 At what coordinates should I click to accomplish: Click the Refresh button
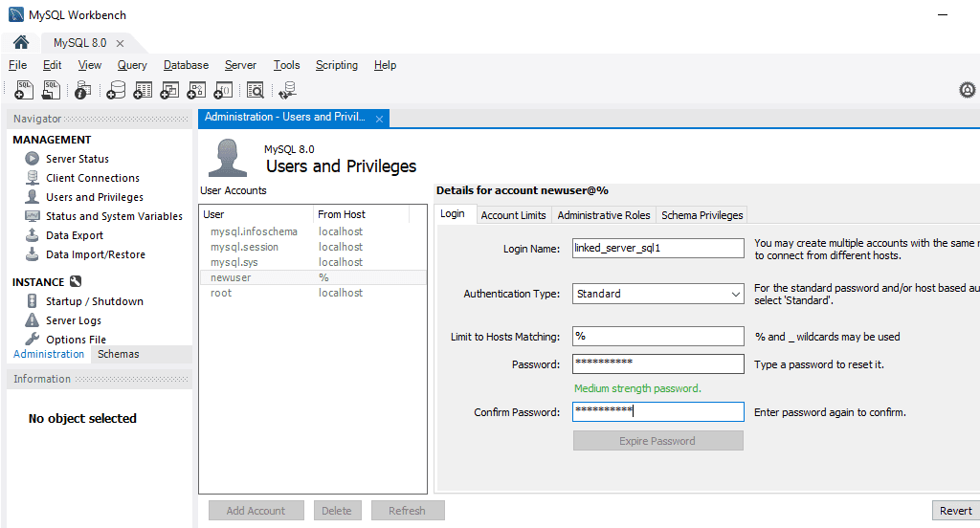tap(407, 511)
